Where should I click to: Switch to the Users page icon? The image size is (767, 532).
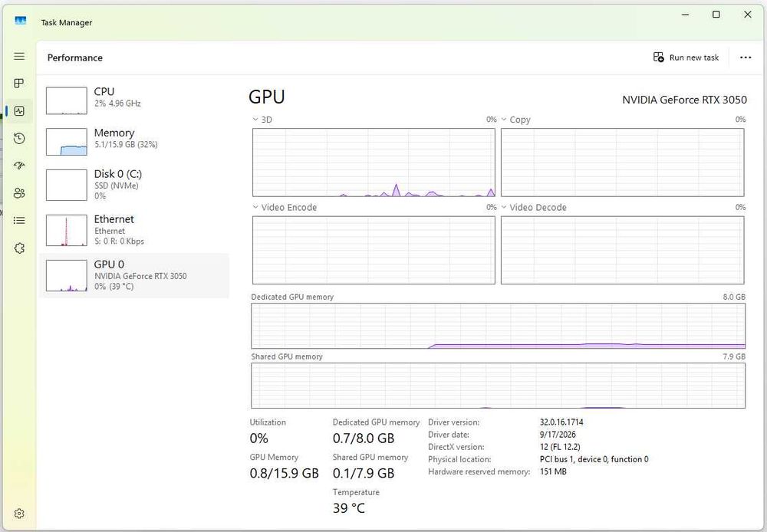point(19,193)
